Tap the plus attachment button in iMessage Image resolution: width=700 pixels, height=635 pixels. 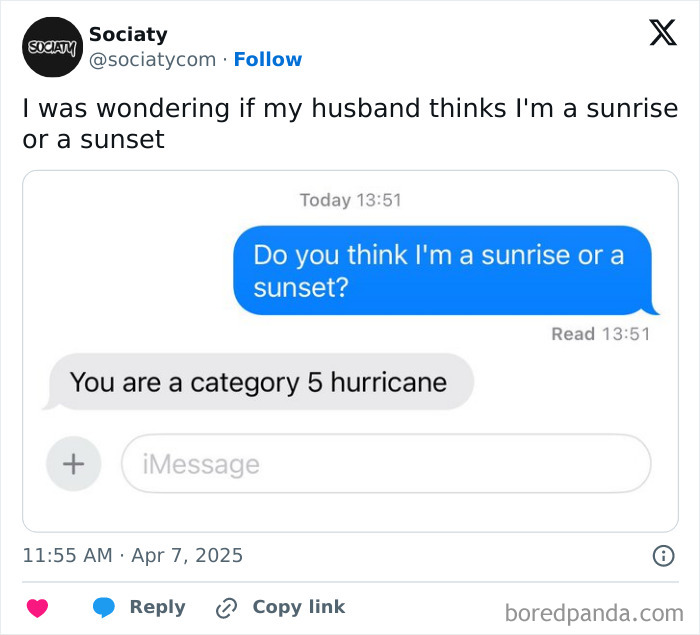tap(74, 464)
